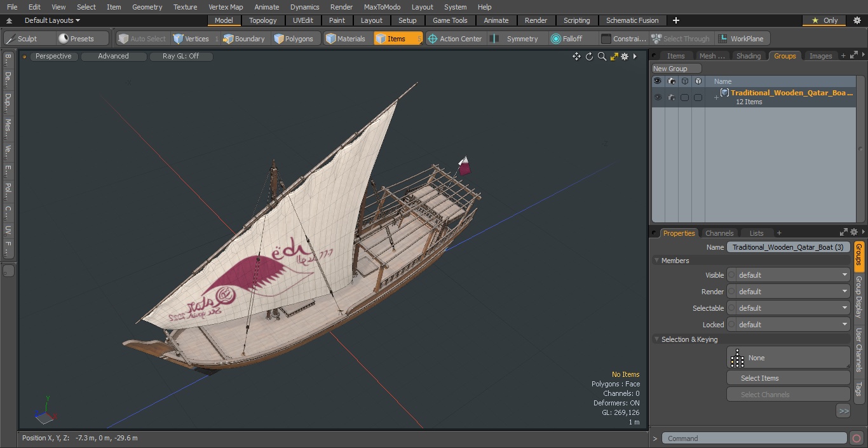The image size is (868, 448).
Task: Toggle the Only star filter
Action: coord(825,20)
